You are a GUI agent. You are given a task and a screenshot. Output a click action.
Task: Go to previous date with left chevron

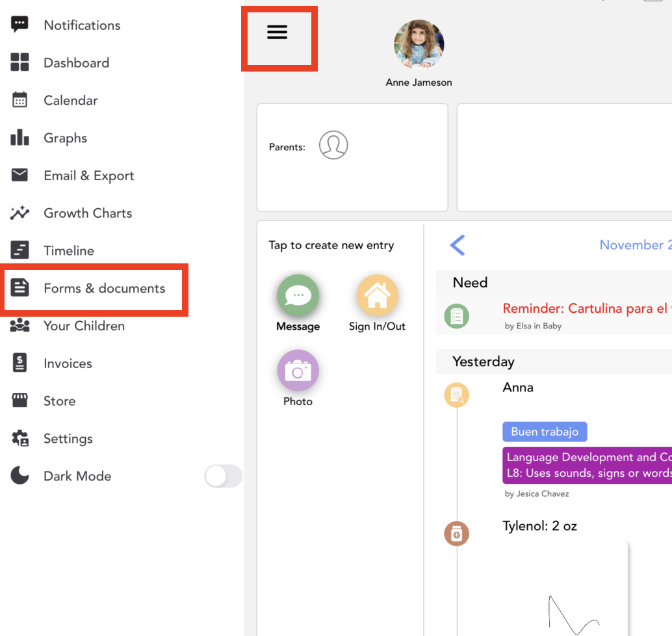tap(458, 245)
